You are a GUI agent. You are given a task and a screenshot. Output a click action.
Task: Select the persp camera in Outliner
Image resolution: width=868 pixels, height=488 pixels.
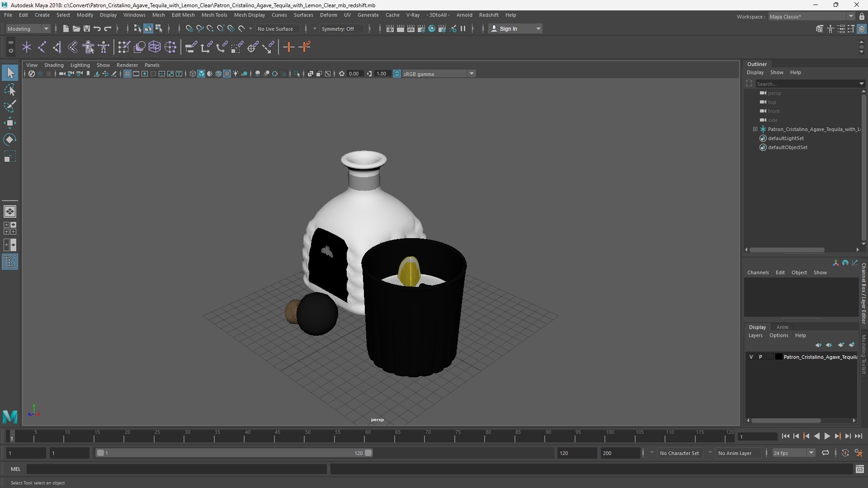[x=774, y=93]
